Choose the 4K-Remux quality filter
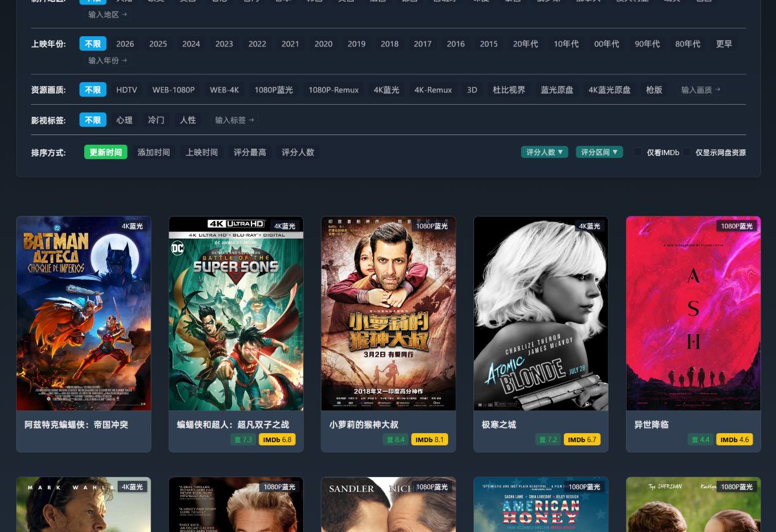This screenshot has height=532, width=776. click(433, 90)
